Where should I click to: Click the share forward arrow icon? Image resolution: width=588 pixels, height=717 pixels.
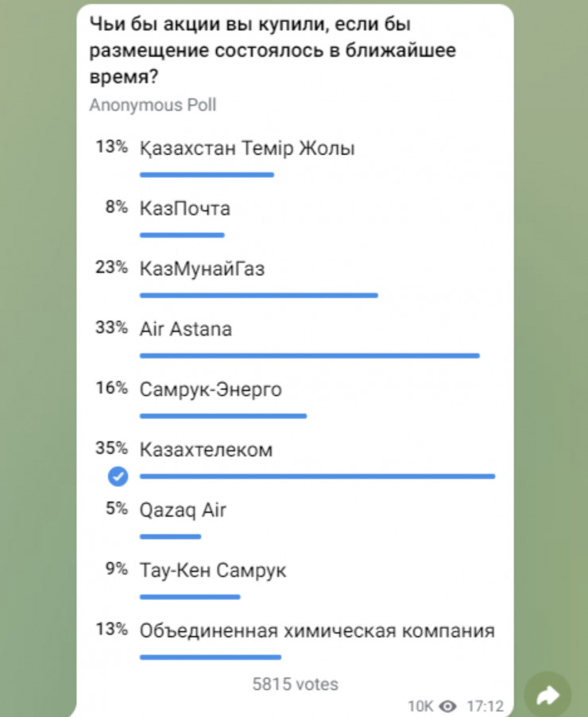coord(547,696)
